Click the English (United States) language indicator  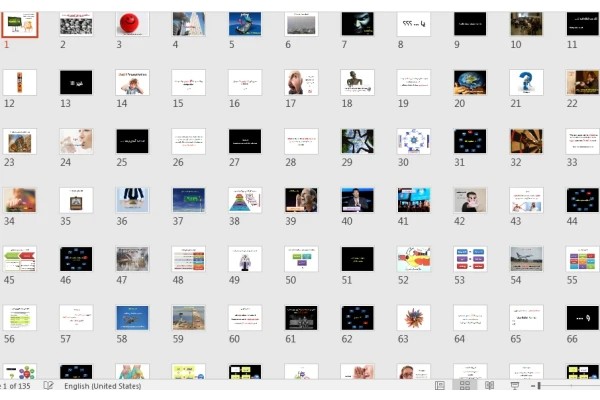pyautogui.click(x=103, y=386)
